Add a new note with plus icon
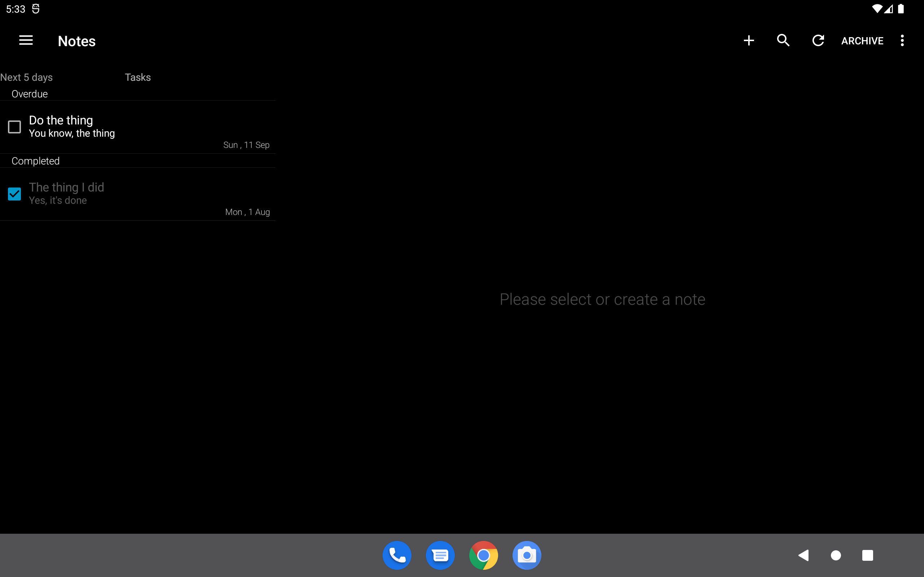The image size is (924, 577). [x=749, y=40]
